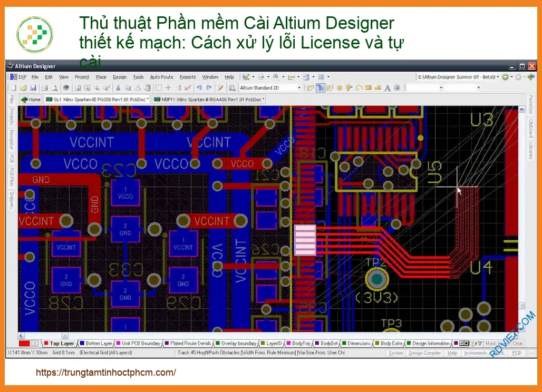The image size is (542, 392).
Task: Select the Bottom Layer tab
Action: click(x=96, y=344)
